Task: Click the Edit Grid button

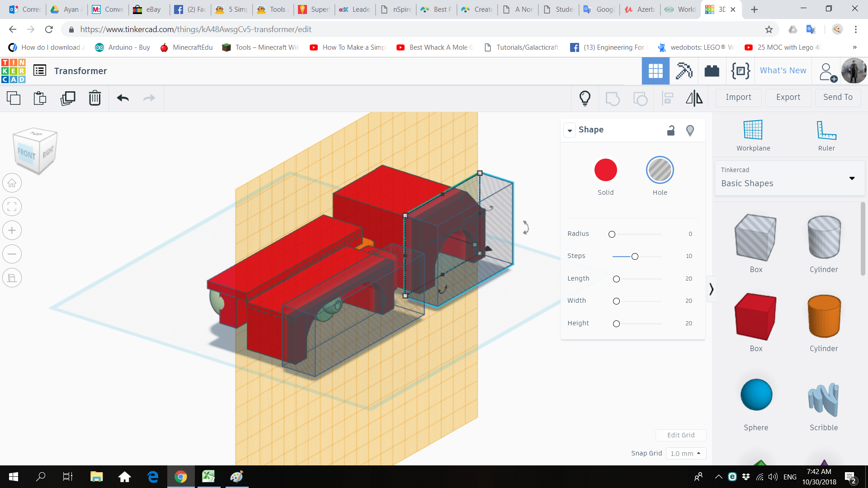Action: 681,435
